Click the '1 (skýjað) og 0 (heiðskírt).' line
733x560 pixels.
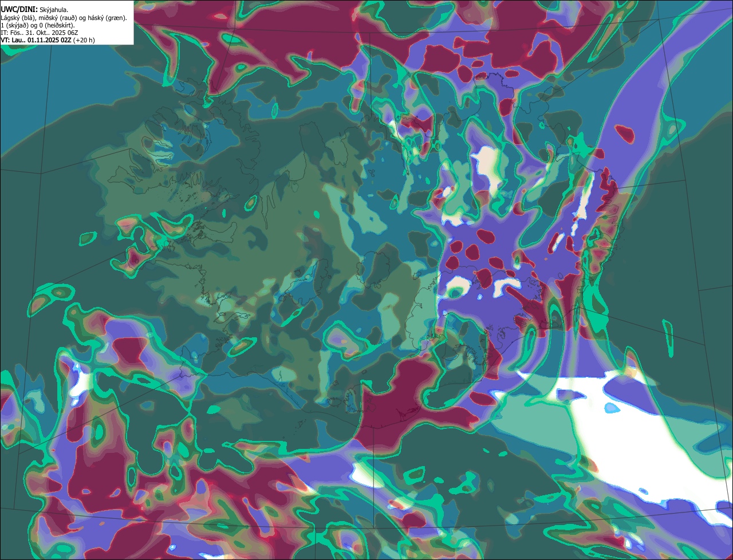(38, 25)
